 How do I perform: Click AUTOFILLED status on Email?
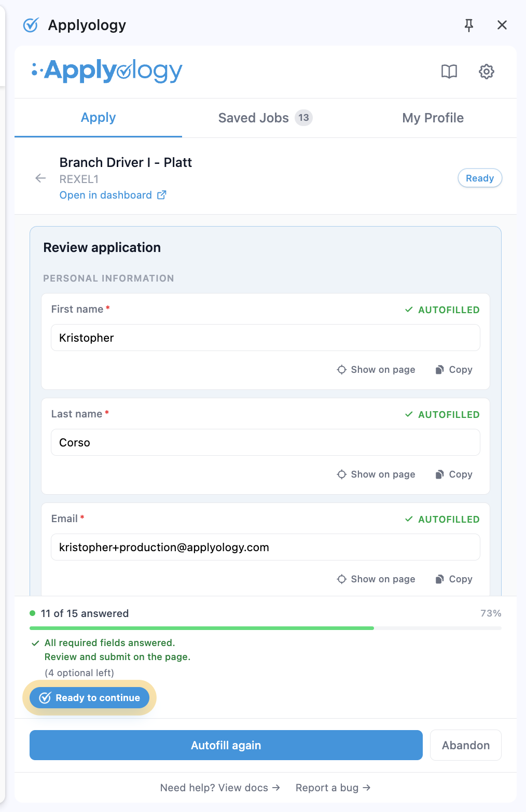pyautogui.click(x=442, y=519)
